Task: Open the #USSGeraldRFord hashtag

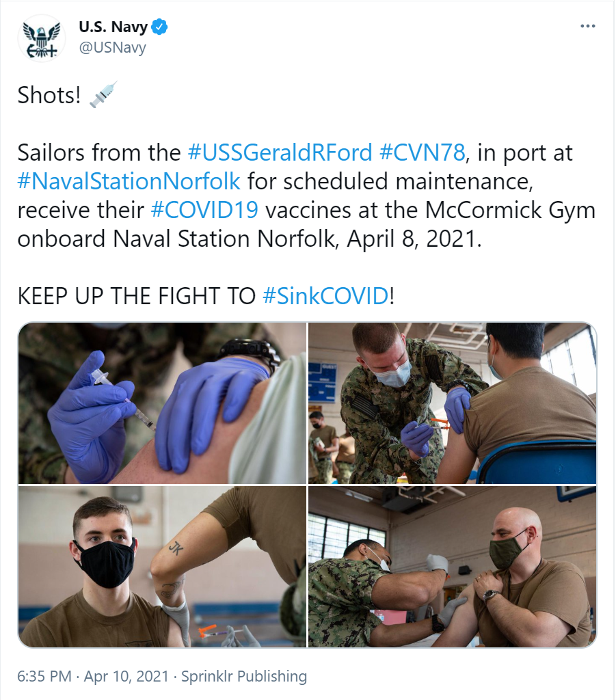Action: coord(280,152)
